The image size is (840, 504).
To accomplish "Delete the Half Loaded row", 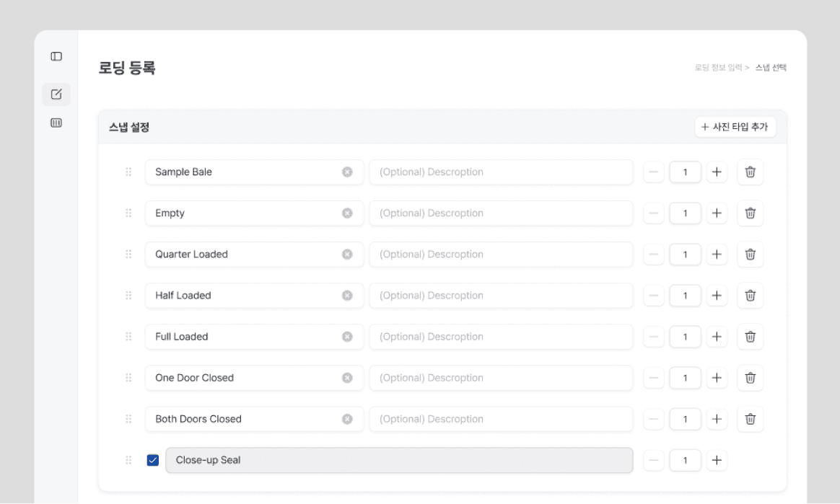I will coord(750,296).
